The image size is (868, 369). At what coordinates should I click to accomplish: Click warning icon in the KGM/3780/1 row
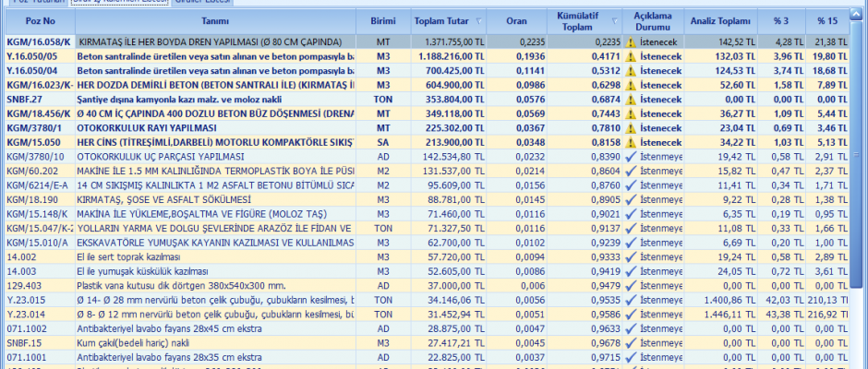[x=631, y=127]
